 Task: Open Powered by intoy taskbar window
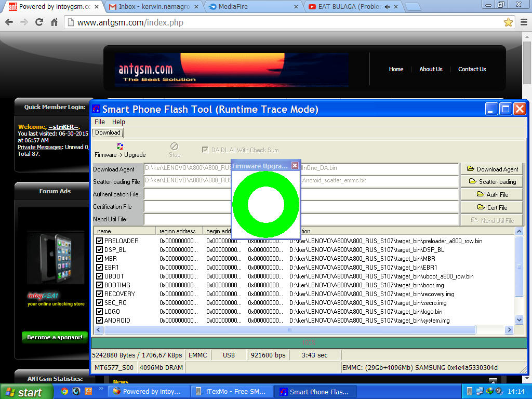pyautogui.click(x=148, y=392)
